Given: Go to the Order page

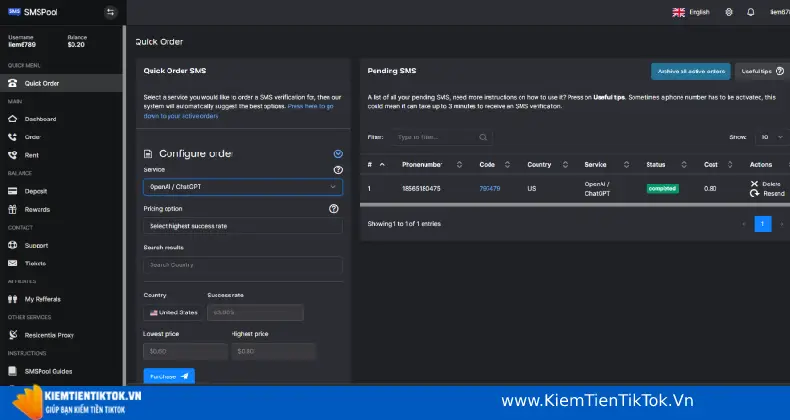Looking at the screenshot, I should coord(32,137).
